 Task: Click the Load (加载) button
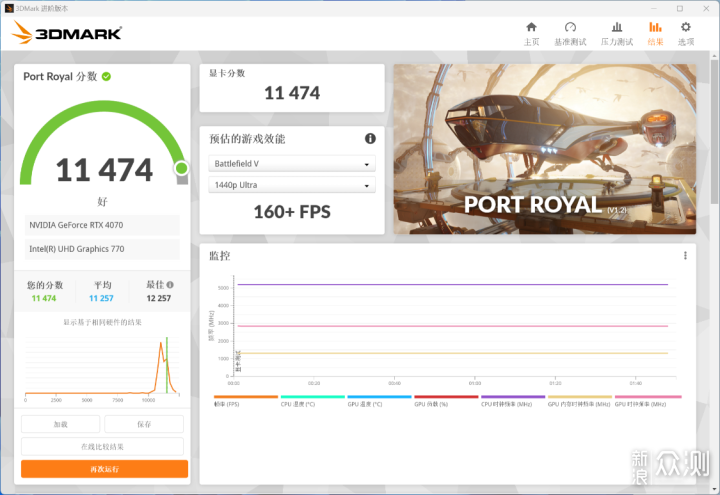pos(61,424)
